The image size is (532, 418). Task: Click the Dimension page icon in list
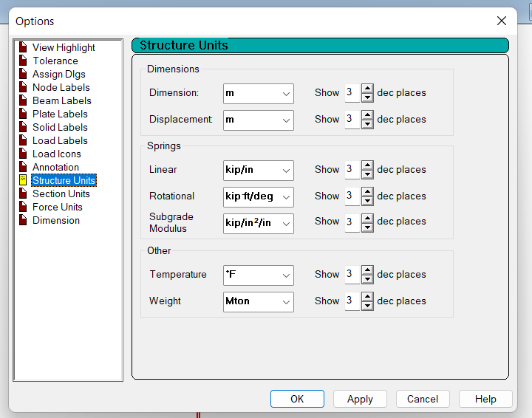23,219
